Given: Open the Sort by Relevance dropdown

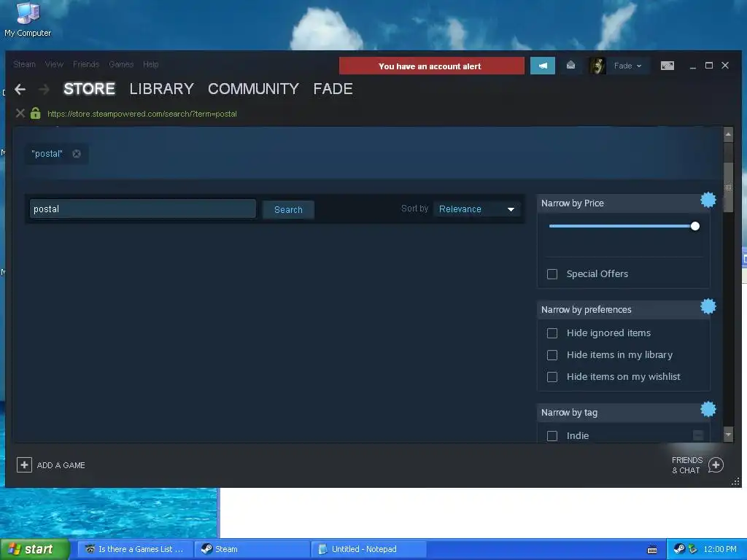Looking at the screenshot, I should (x=477, y=209).
